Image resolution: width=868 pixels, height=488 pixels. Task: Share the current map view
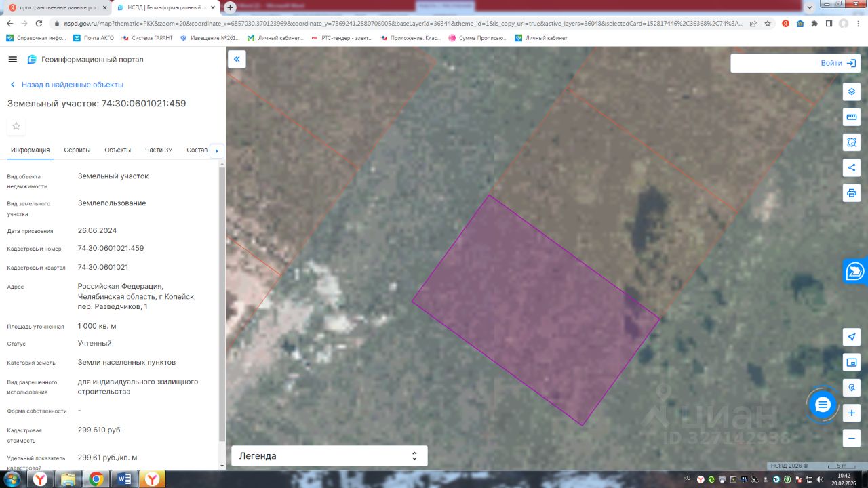(852, 167)
